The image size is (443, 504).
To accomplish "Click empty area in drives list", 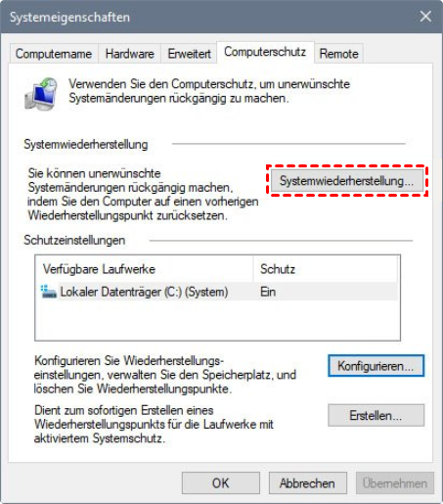I will coord(217,320).
